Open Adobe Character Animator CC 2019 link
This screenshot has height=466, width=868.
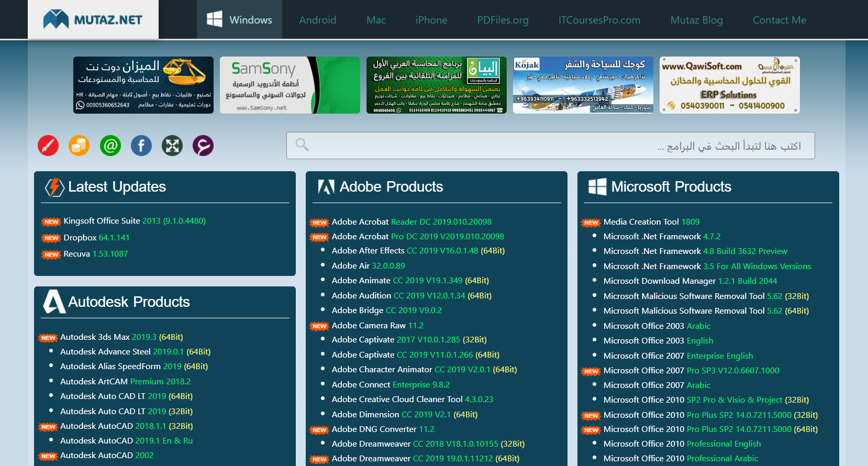tap(425, 370)
